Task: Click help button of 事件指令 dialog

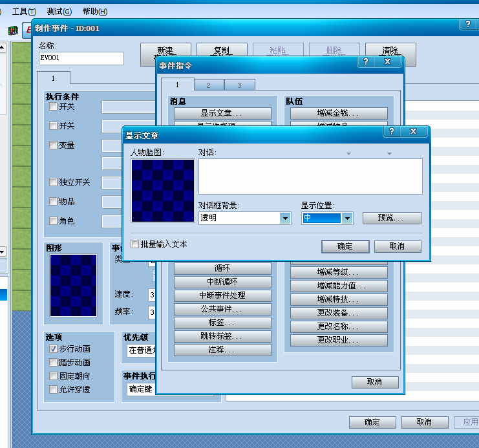Action: (x=366, y=61)
